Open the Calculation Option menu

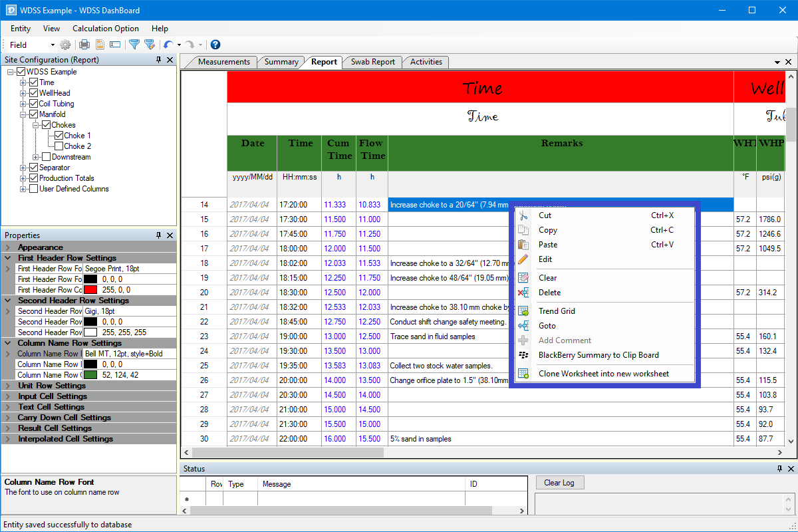tap(106, 29)
